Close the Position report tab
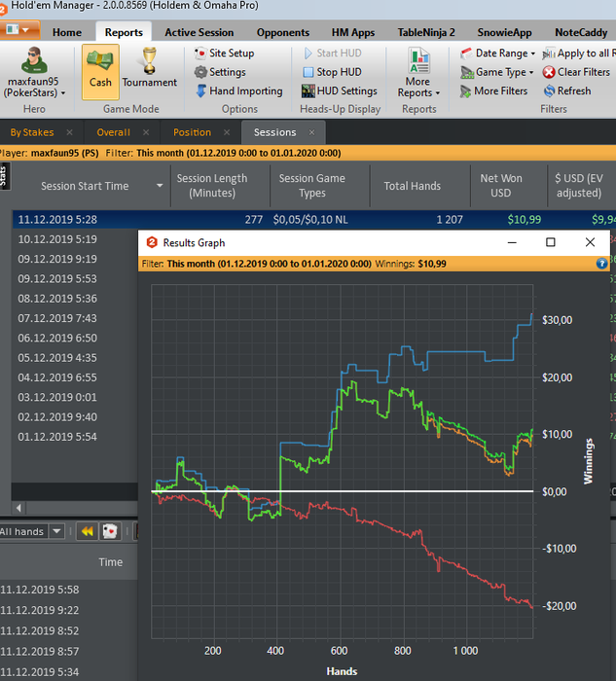Image resolution: width=616 pixels, height=681 pixels. (x=227, y=132)
